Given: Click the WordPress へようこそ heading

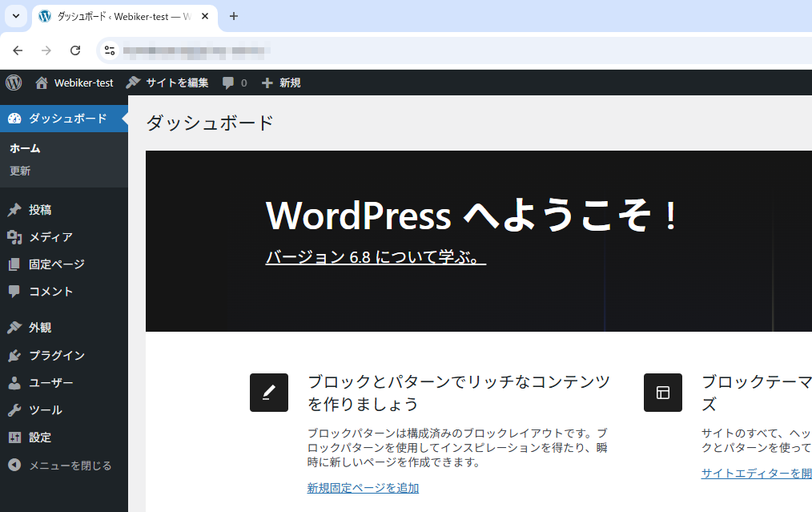Looking at the screenshot, I should point(471,216).
